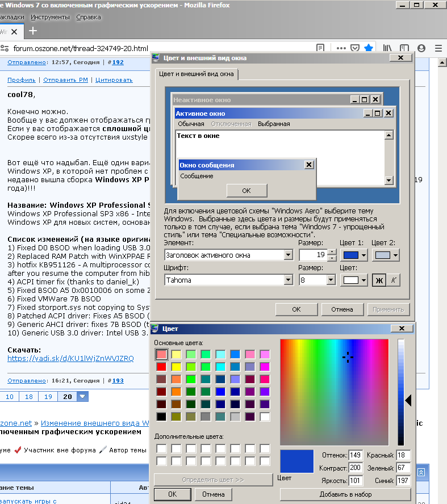Select pure red basic color swatch
This screenshot has height=504, width=447.
pos(161,367)
